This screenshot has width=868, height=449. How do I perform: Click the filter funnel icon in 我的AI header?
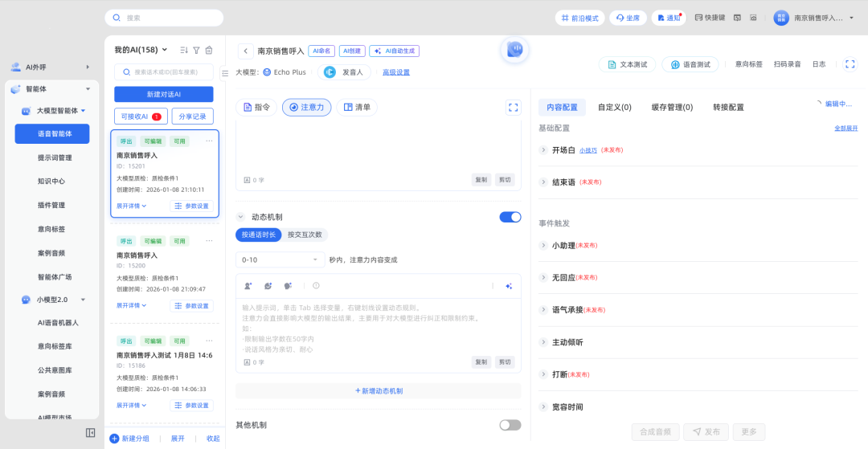[196, 50]
